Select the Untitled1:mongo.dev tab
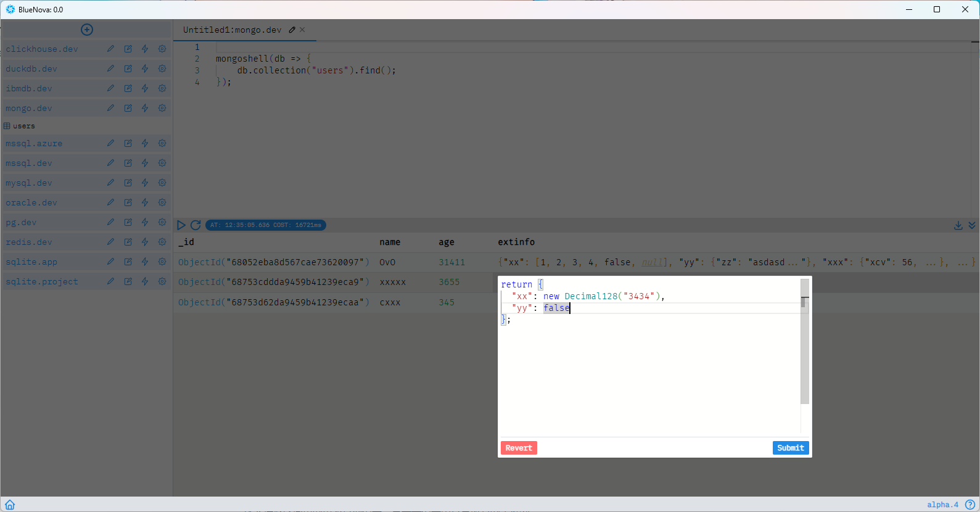The height and width of the screenshot is (512, 980). pos(232,30)
